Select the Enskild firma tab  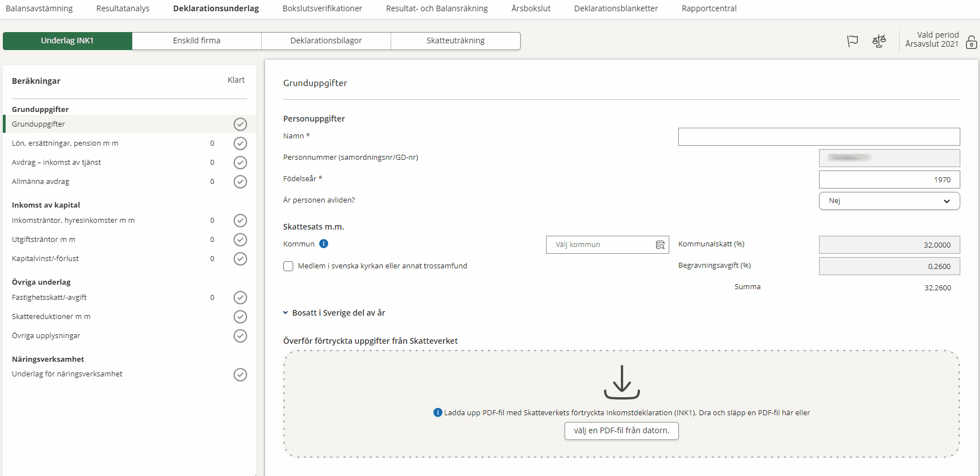(196, 41)
